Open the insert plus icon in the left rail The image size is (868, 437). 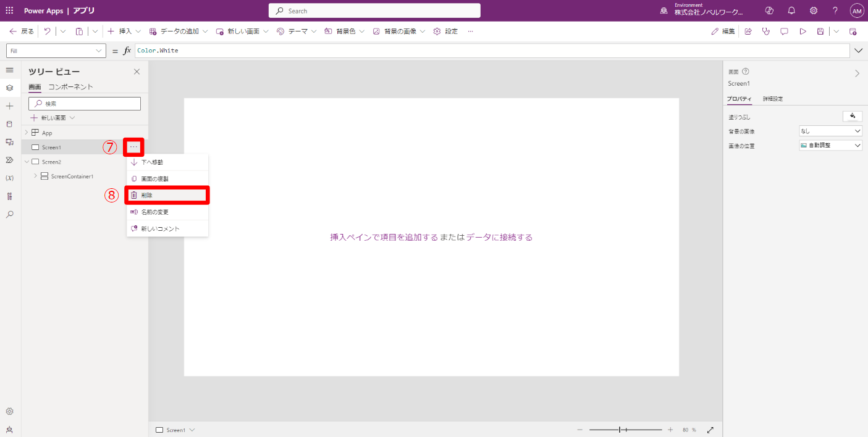pos(9,106)
